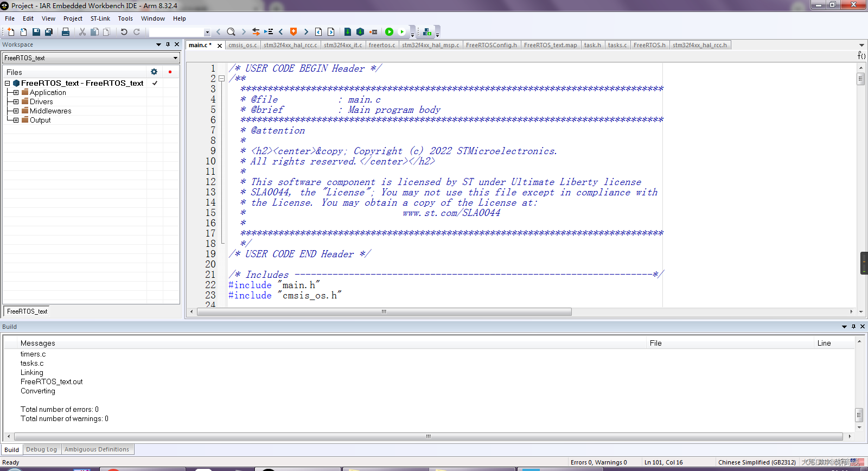Pin the Workspace panel

coord(168,44)
